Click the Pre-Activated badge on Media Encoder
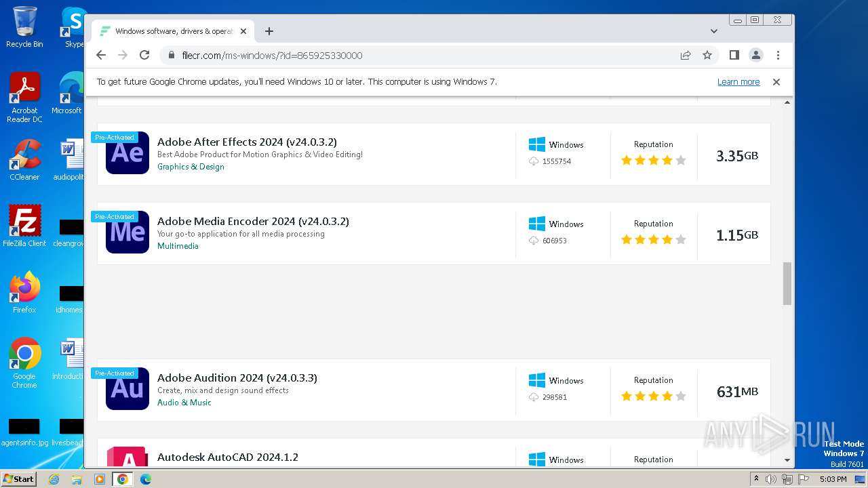 (115, 217)
